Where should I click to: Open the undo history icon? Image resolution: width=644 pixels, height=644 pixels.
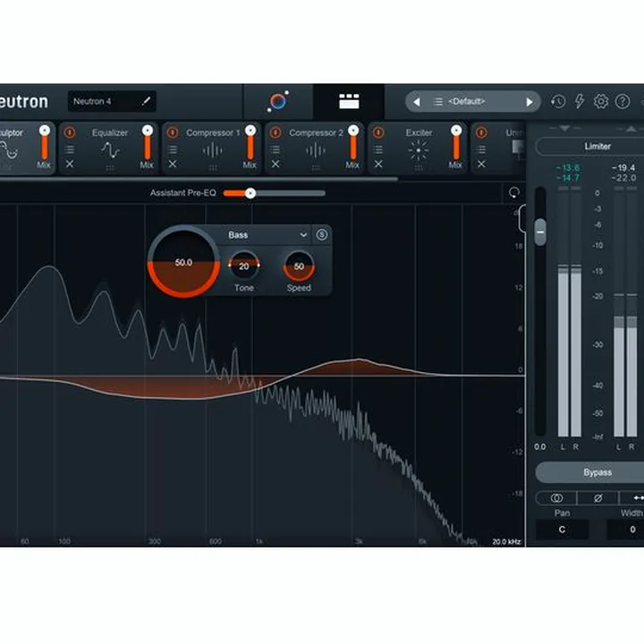(x=558, y=101)
